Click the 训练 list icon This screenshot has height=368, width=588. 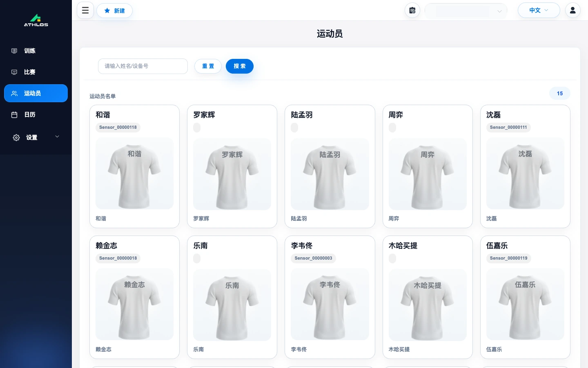14,51
